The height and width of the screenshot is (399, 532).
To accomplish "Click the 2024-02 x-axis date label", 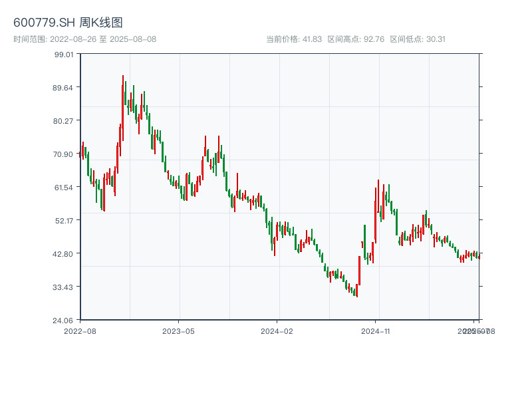I will tap(277, 331).
